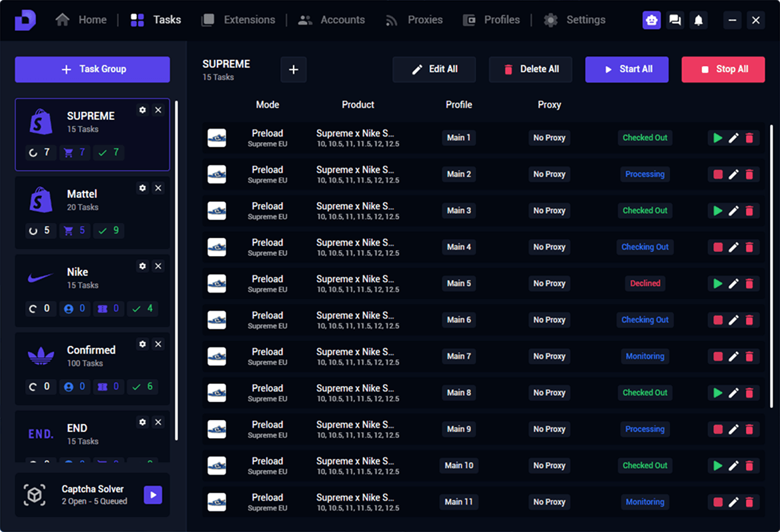Click the highlighted bot icon top right

pyautogui.click(x=651, y=20)
